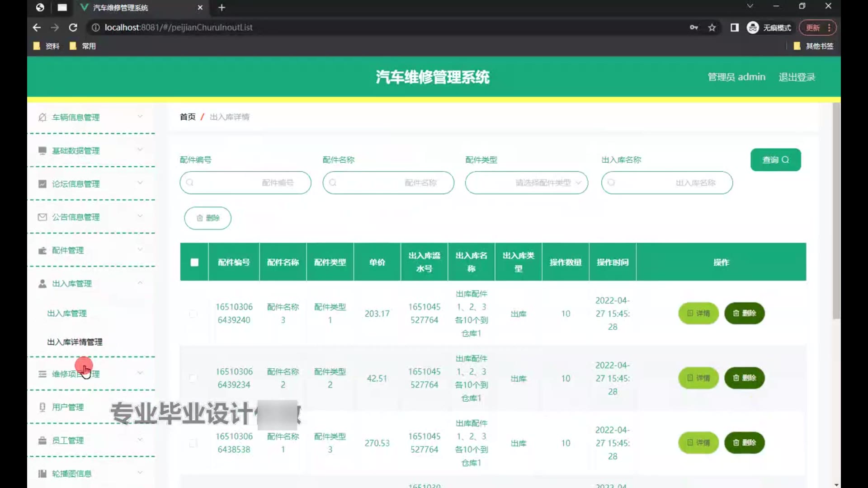Click the green 查询 search button
Viewport: 868px width, 488px height.
[775, 160]
